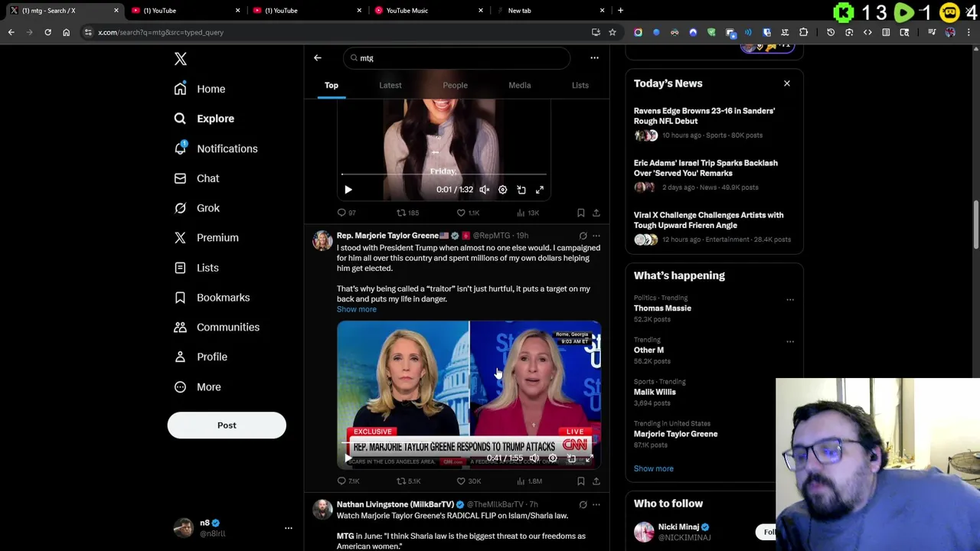Image resolution: width=980 pixels, height=551 pixels.
Task: Open Ravens Edge Browns news story
Action: pyautogui.click(x=714, y=122)
